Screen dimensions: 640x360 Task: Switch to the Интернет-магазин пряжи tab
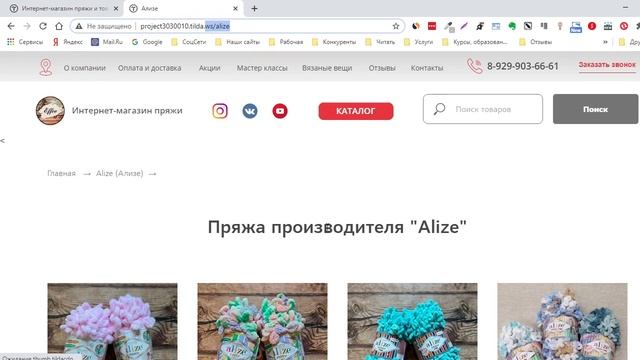coord(60,9)
